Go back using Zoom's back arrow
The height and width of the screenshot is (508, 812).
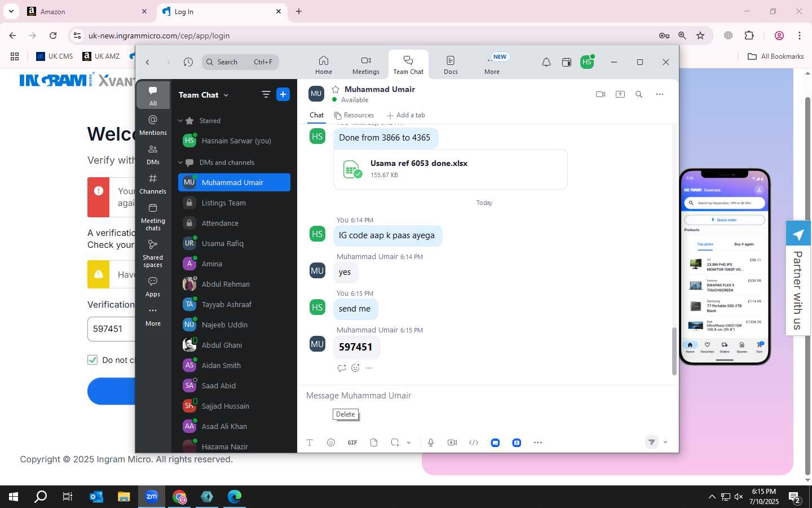[x=148, y=62]
